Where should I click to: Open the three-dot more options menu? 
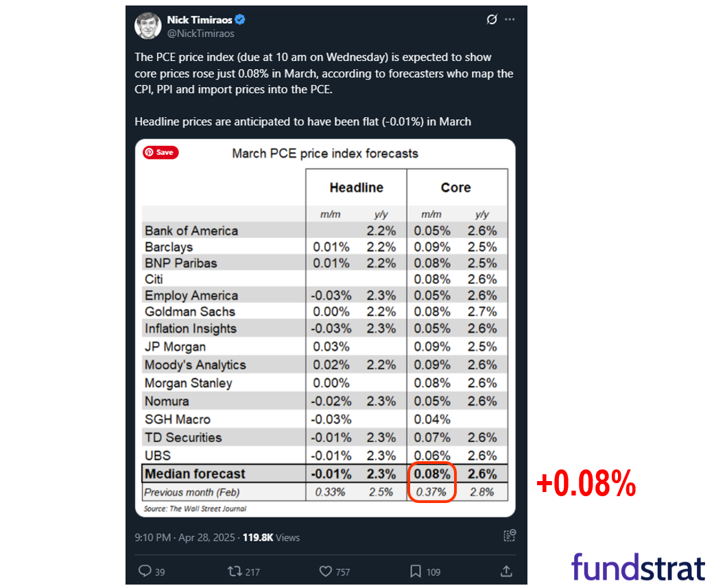tap(510, 20)
